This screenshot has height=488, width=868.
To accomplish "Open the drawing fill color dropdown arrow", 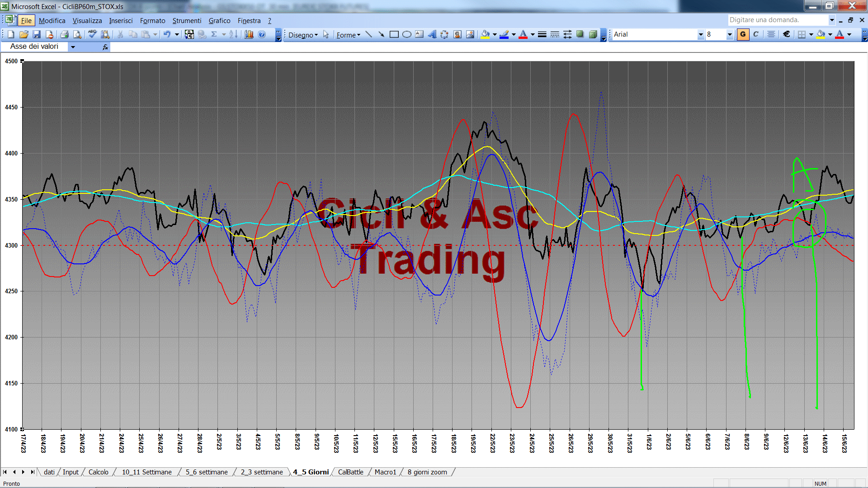I will tap(495, 34).
